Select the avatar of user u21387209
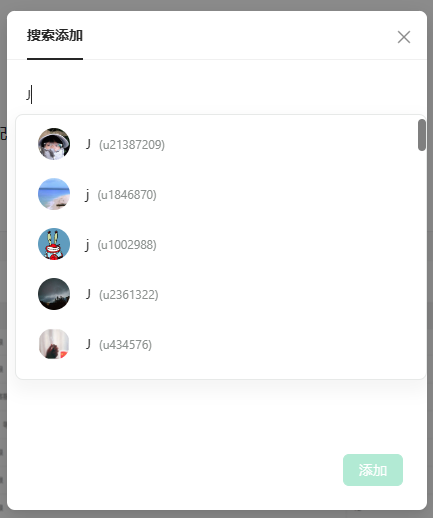Image resolution: width=433 pixels, height=518 pixels. [54, 144]
